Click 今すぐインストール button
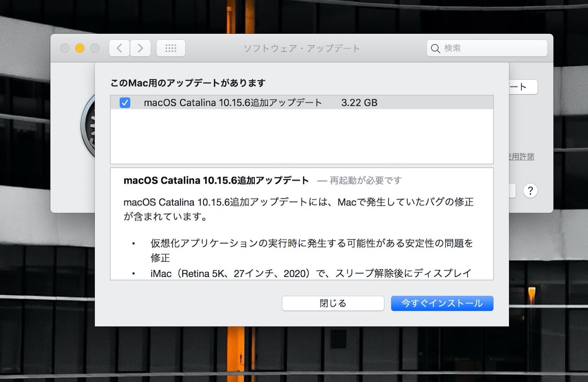This screenshot has height=382, width=588. (x=442, y=303)
